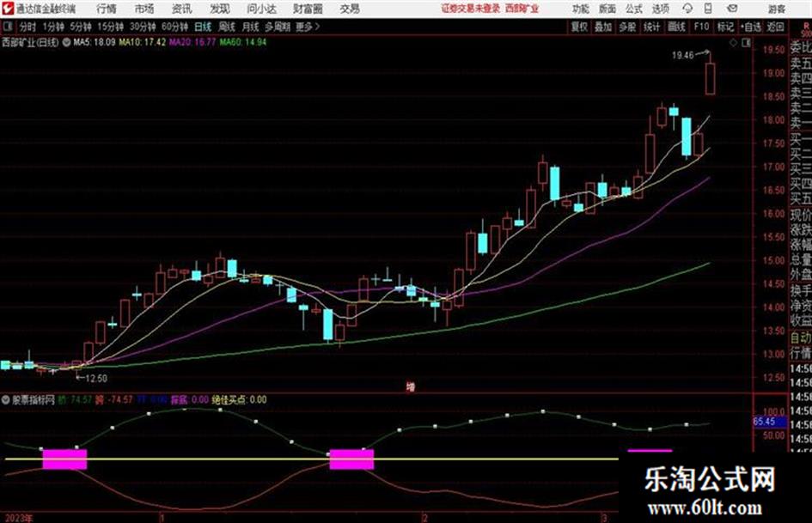The image size is (812, 523).
Task: Click the MA60: 14.94 value label
Action: pos(243,42)
